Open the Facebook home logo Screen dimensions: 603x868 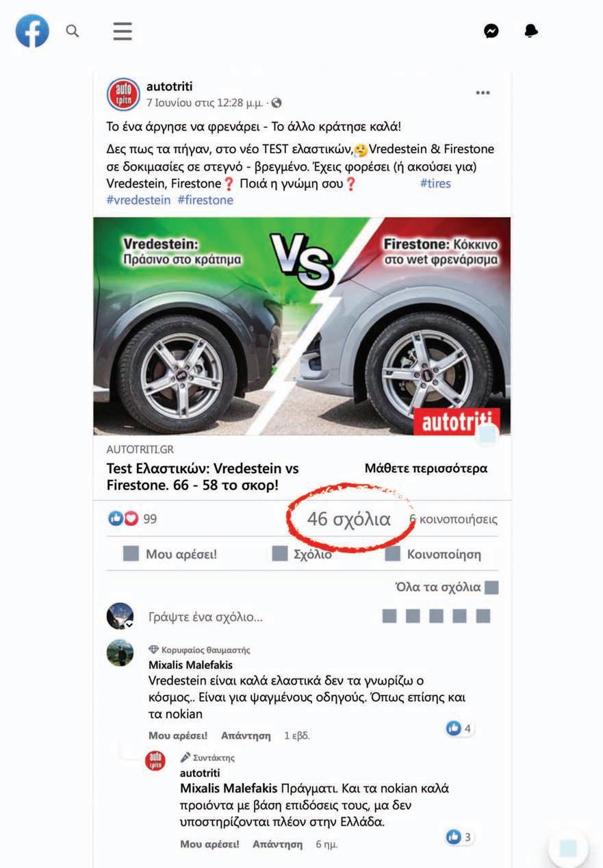32,31
